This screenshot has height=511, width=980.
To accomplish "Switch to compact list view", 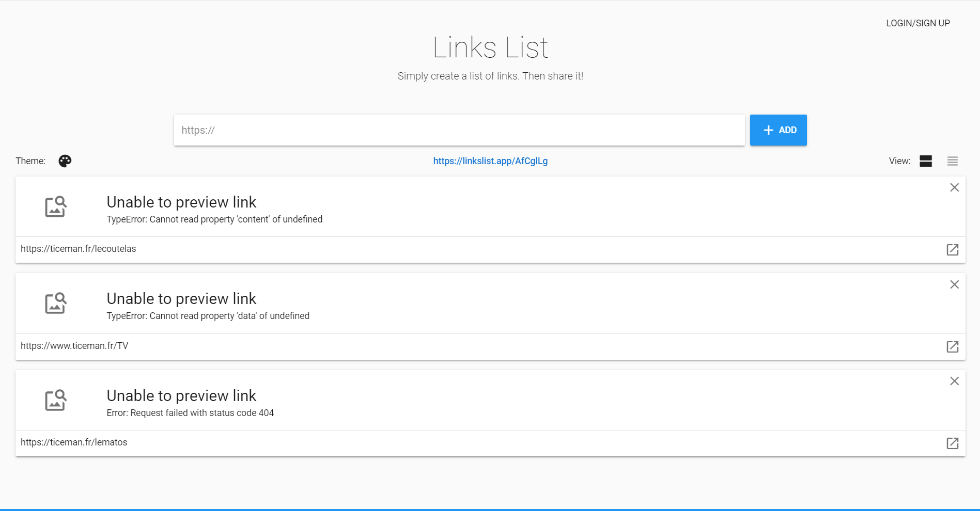I will 952,161.
